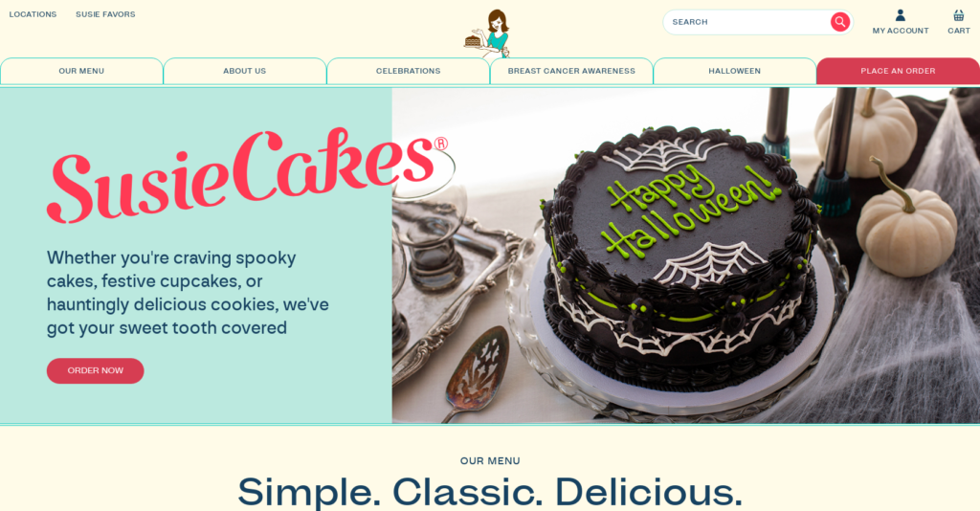This screenshot has height=511, width=980.
Task: Click the Simple. Classic. Delicious. heading
Action: coord(490,493)
